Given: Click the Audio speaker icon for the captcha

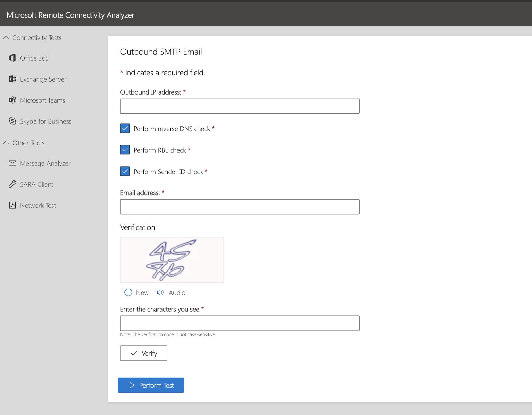Looking at the screenshot, I should click(x=160, y=292).
